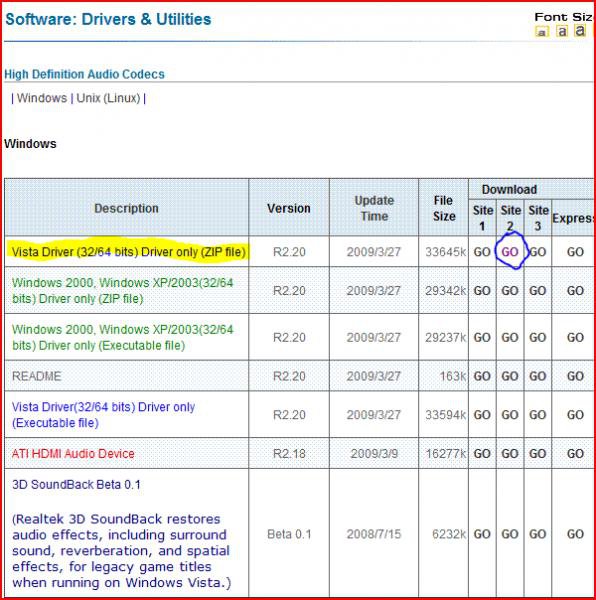This screenshot has width=596, height=600.
Task: Click Site 1 GO for Vista Executable driver
Action: pyautogui.click(x=482, y=415)
